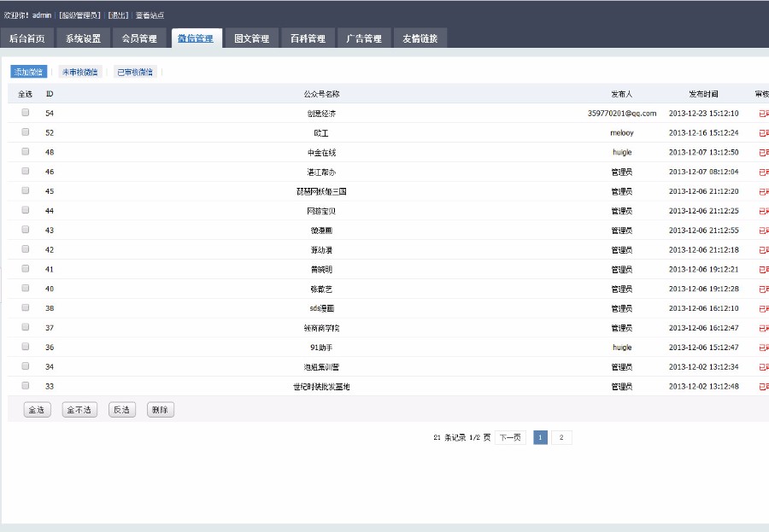Click the 删除 button at the bottom

pos(160,409)
